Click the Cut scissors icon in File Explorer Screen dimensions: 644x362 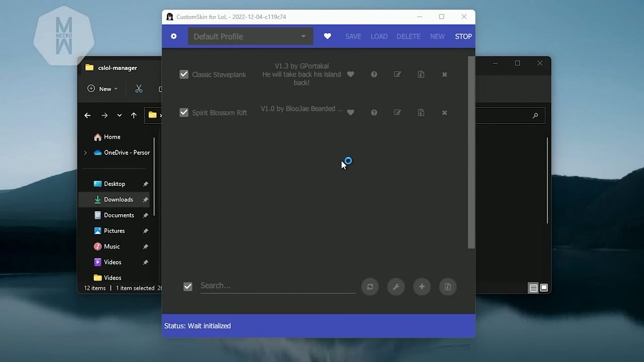pyautogui.click(x=139, y=89)
